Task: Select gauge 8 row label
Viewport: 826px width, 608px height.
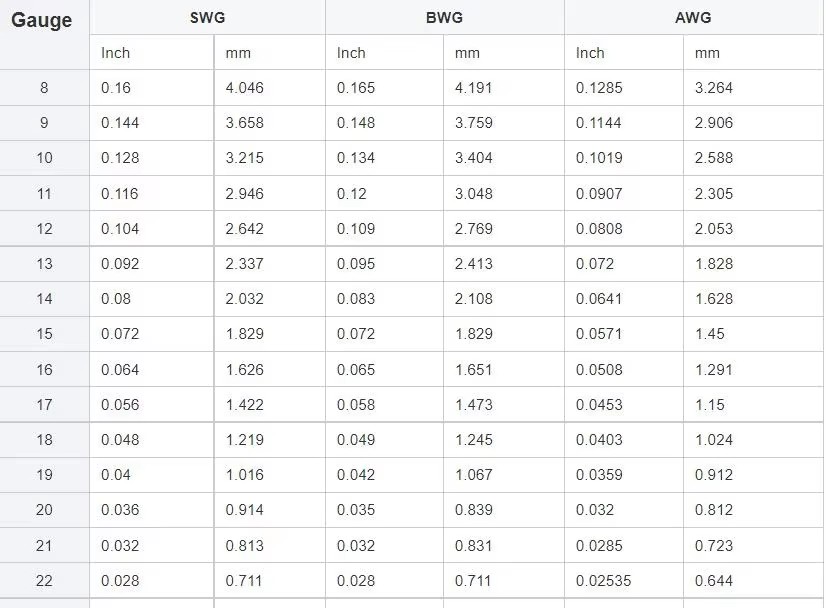Action: click(44, 87)
